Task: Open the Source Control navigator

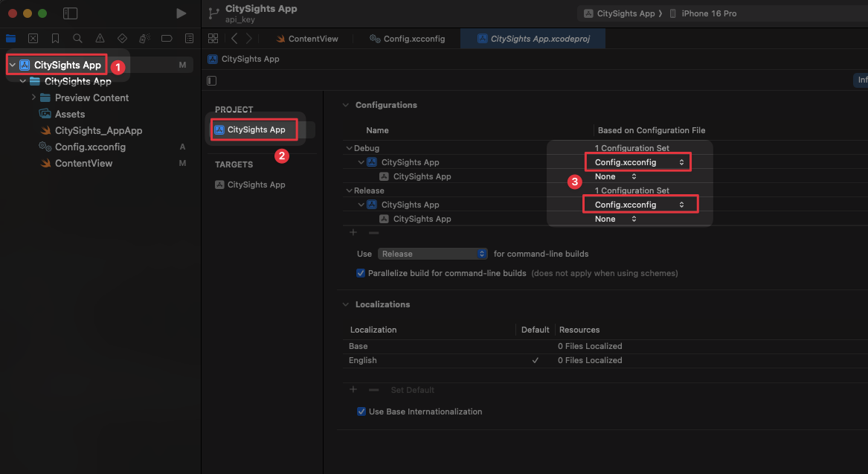Action: 33,38
